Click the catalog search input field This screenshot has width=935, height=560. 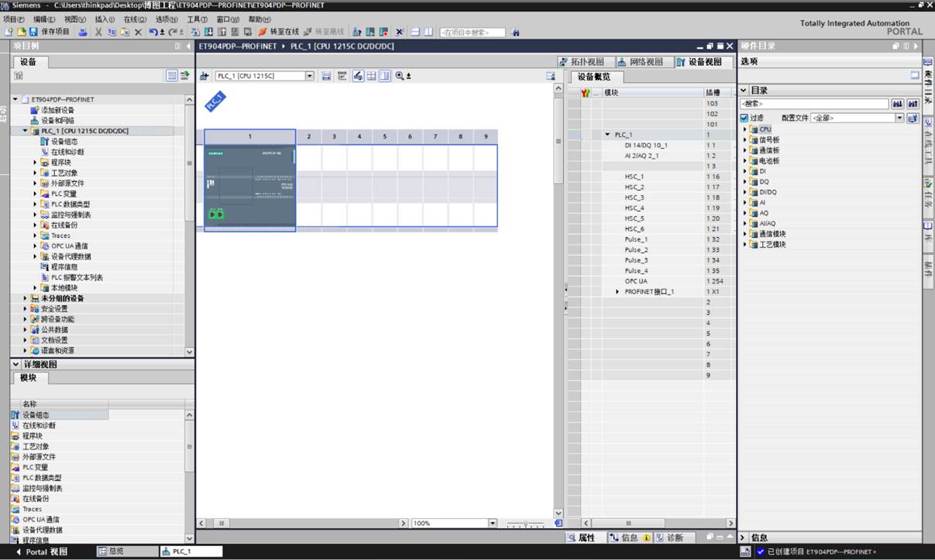(x=814, y=104)
